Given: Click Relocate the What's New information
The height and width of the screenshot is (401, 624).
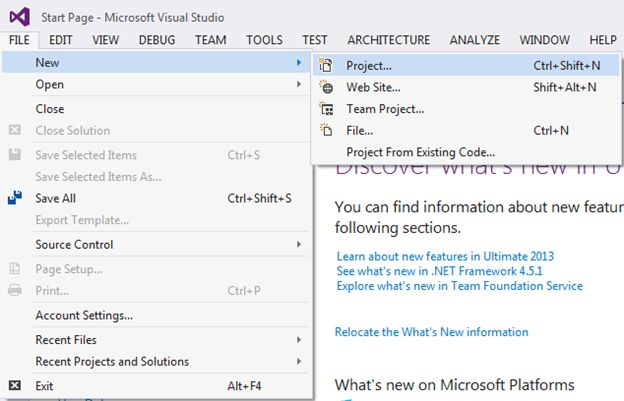Looking at the screenshot, I should point(431,332).
